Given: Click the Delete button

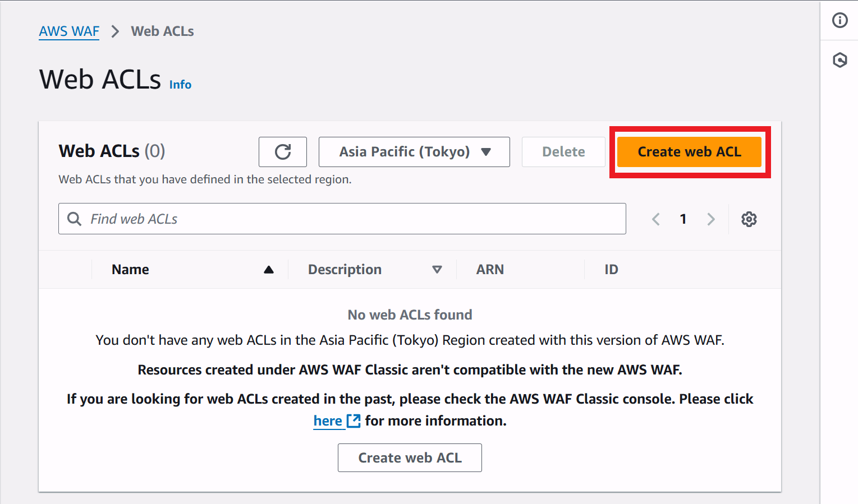Looking at the screenshot, I should tap(563, 152).
